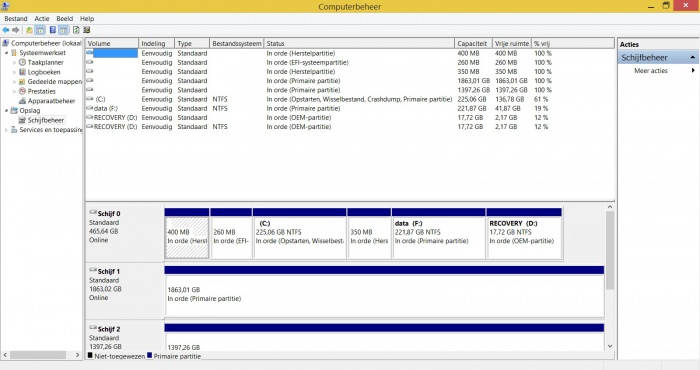This screenshot has height=370, width=700.
Task: Sort by the Capaciteit column header
Action: [x=473, y=43]
